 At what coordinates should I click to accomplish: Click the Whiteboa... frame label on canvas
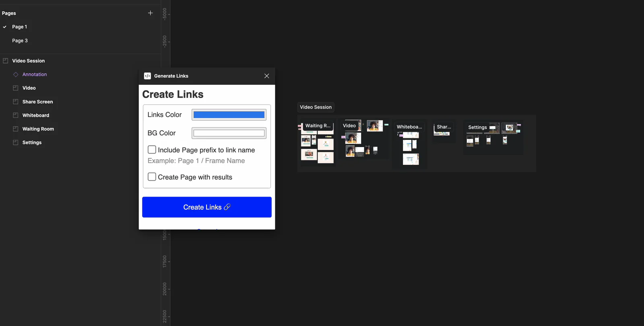point(409,127)
